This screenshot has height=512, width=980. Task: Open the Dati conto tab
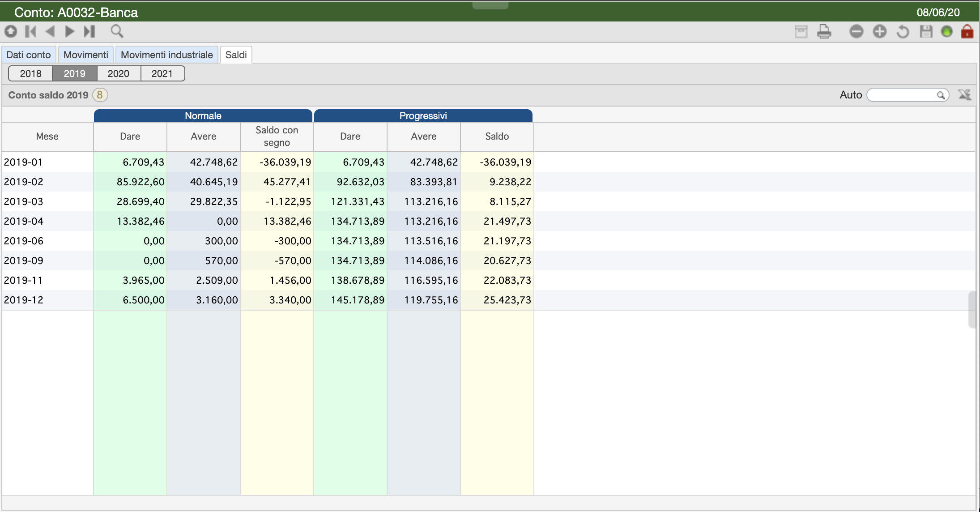click(x=29, y=55)
